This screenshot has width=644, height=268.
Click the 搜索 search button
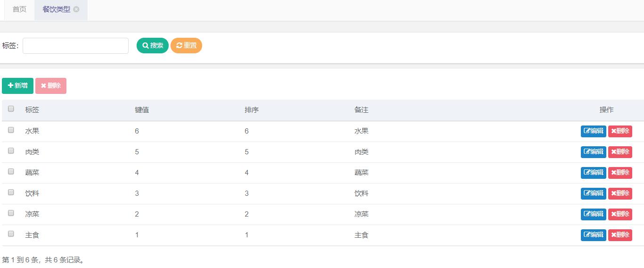(x=153, y=46)
